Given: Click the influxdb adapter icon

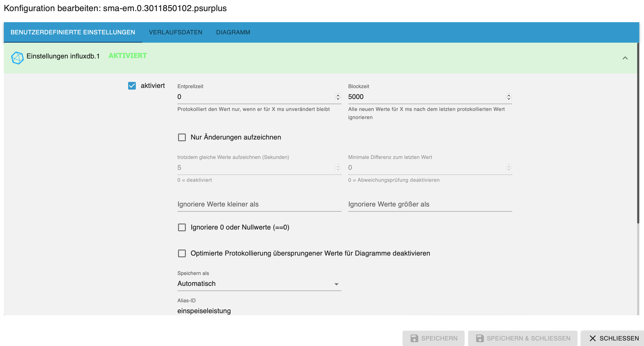Looking at the screenshot, I should click(17, 58).
